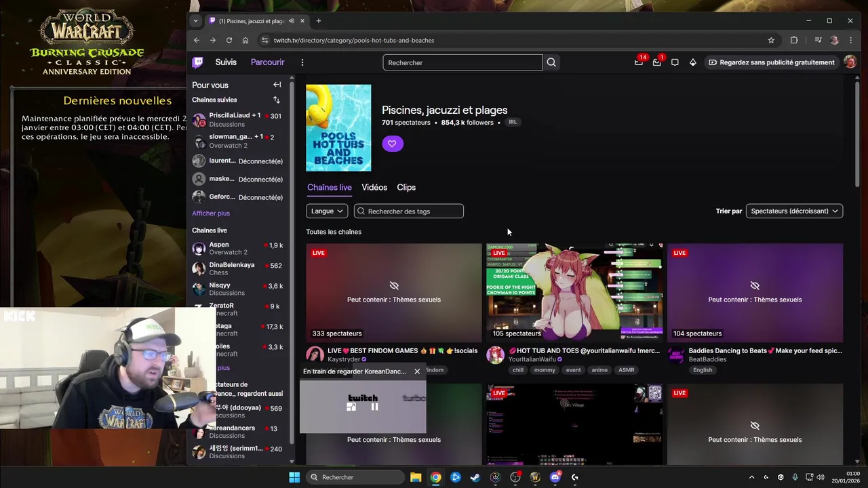Viewport: 868px width, 488px height.
Task: Open Chrome media controls icon
Action: click(818, 40)
